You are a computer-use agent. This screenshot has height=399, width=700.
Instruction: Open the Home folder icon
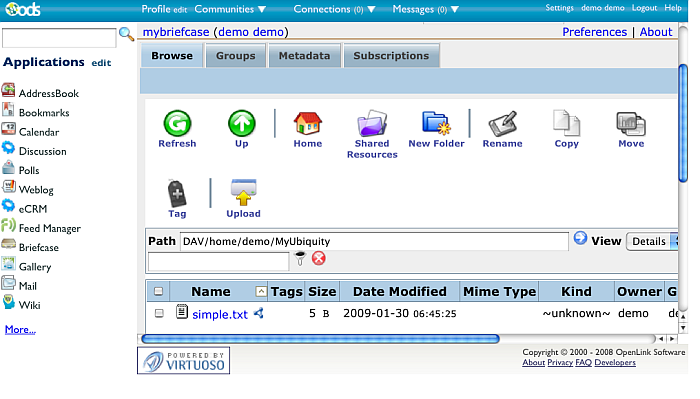pos(308,124)
